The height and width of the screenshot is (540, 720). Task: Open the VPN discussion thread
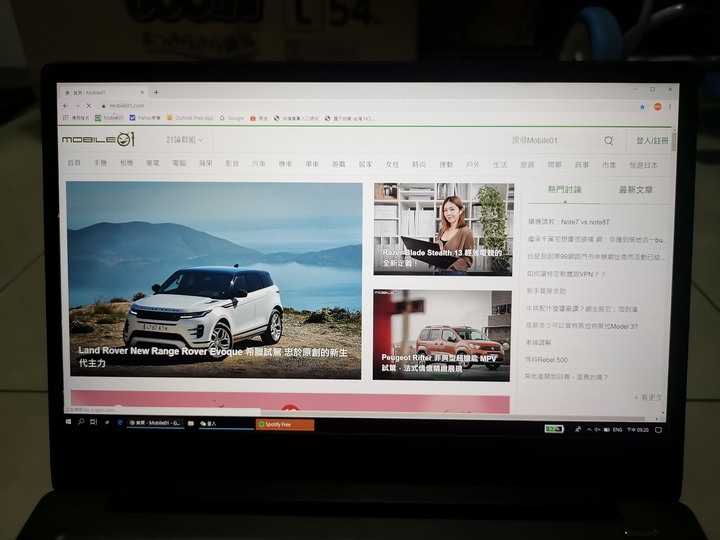pos(566,274)
